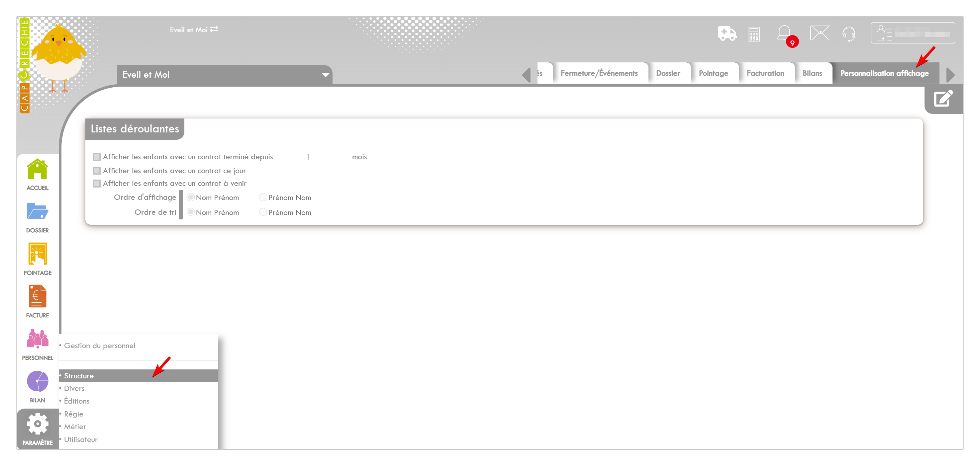This screenshot has height=466, width=980.
Task: Open the user profile box
Action: (x=913, y=33)
